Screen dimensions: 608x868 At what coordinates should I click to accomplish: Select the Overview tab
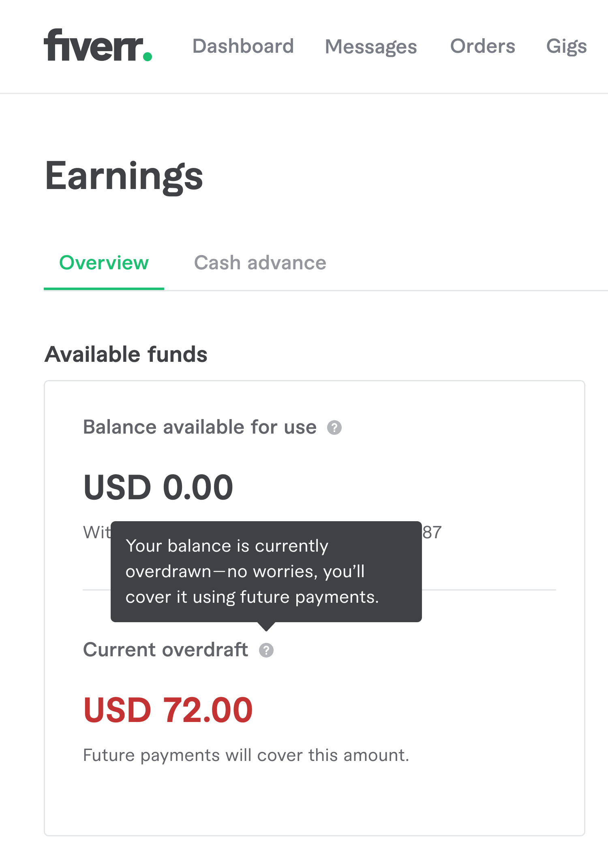coord(104,263)
